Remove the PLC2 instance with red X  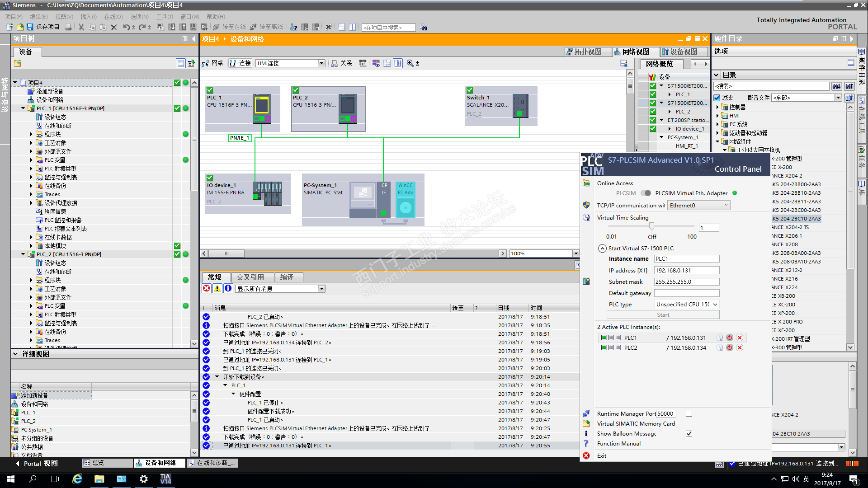pyautogui.click(x=740, y=347)
